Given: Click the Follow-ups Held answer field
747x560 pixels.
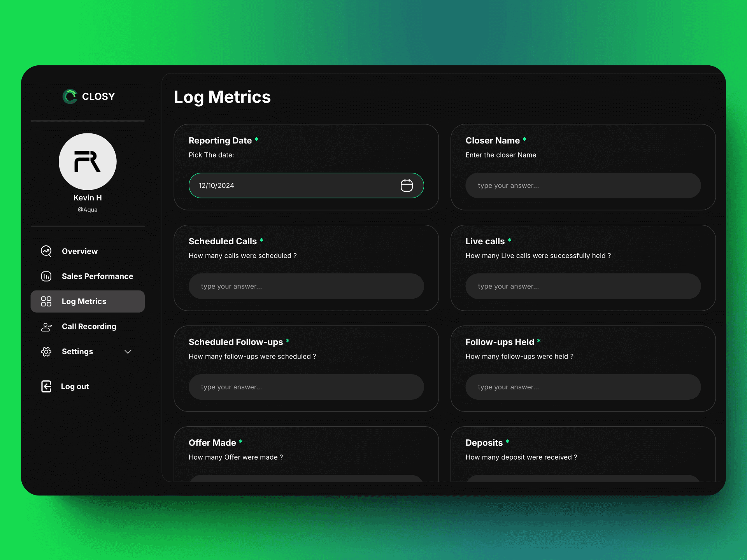Looking at the screenshot, I should tap(583, 387).
